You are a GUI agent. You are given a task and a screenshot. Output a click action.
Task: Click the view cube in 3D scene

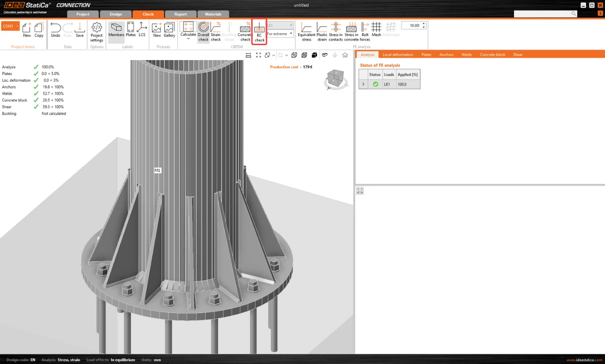(336, 79)
